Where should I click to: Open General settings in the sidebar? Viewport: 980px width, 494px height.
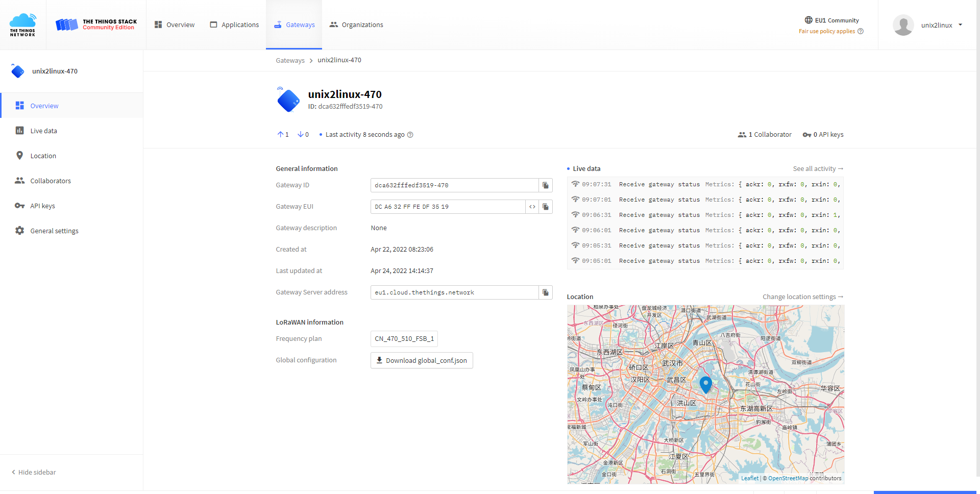click(x=71, y=231)
